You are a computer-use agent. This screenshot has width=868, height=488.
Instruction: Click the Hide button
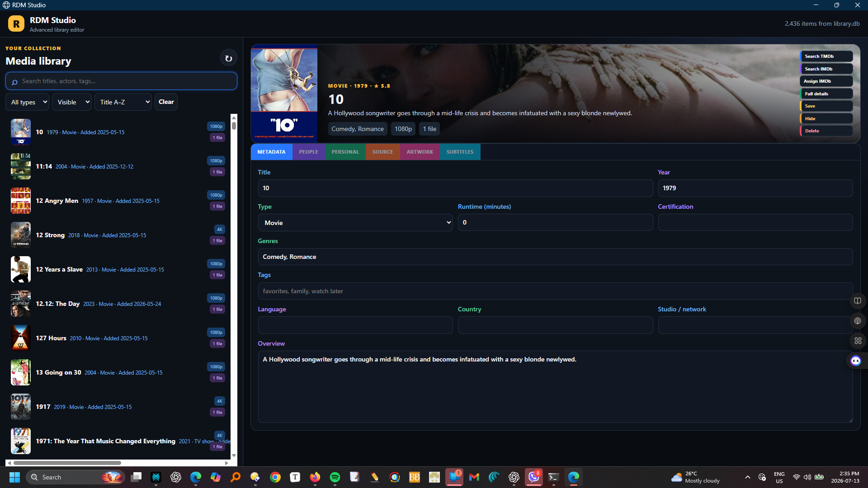(826, 118)
